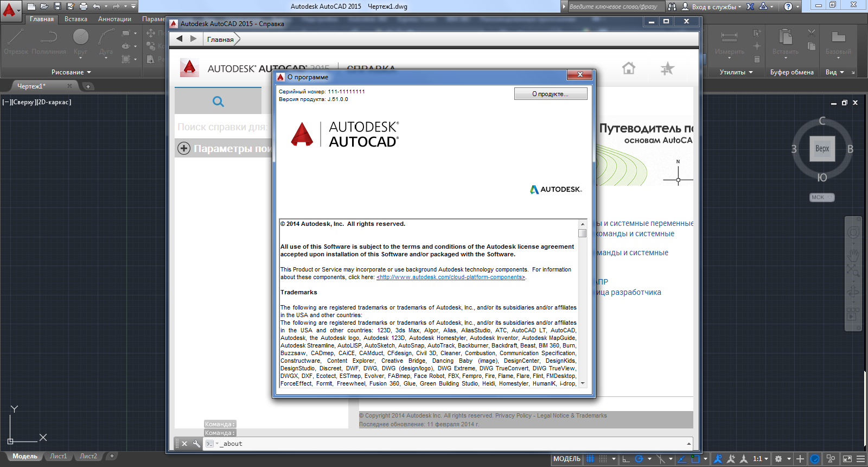Toggle snap mode in status bar
This screenshot has width=868, height=467.
[x=603, y=459]
